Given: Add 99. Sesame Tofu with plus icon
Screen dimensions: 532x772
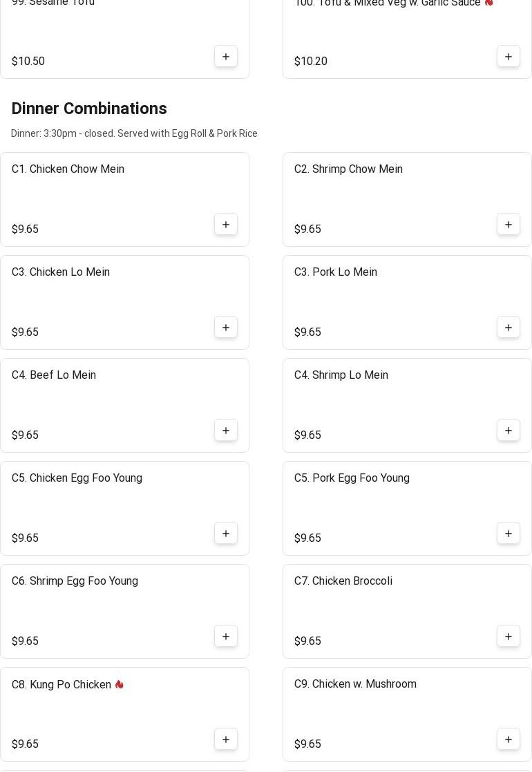Looking at the screenshot, I should (x=226, y=57).
